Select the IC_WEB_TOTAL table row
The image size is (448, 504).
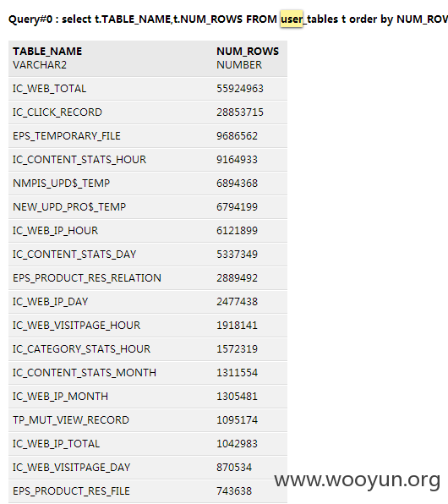[x=148, y=89]
